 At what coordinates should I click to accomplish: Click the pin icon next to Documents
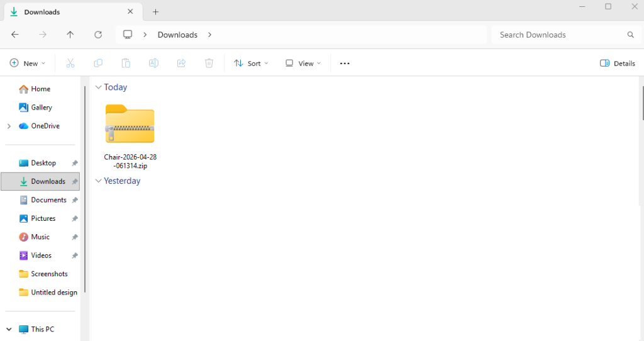(75, 200)
